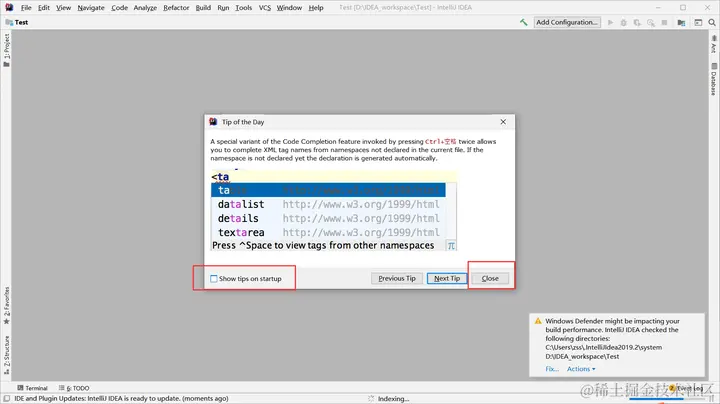Screen dimensions: 720x404
Task: Open the Database tool window tab
Action: pyautogui.click(x=714, y=79)
